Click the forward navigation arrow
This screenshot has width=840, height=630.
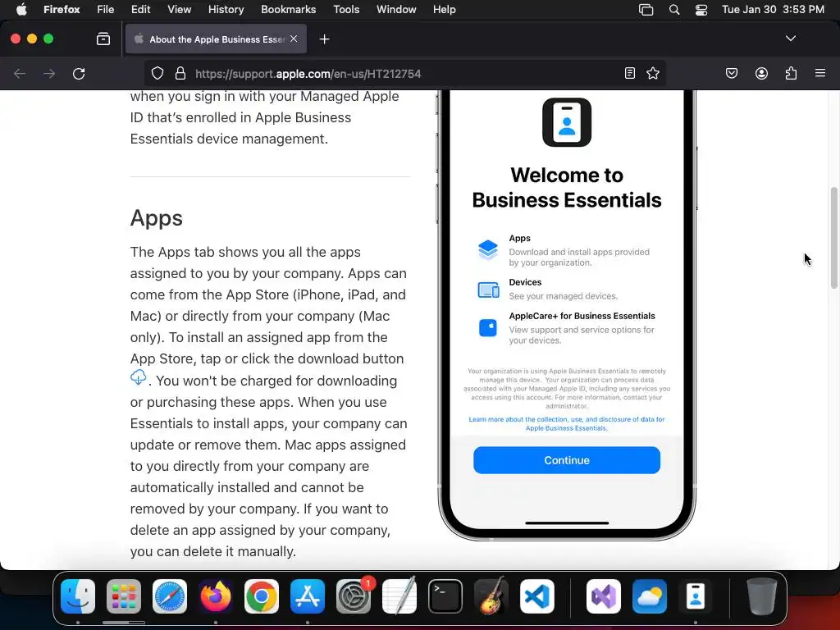pos(49,73)
